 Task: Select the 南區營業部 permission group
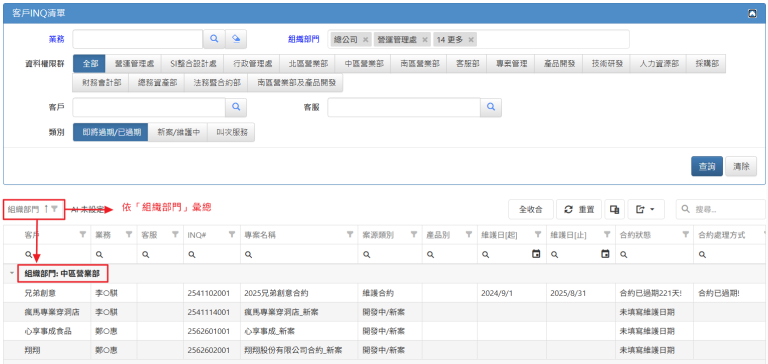click(419, 64)
